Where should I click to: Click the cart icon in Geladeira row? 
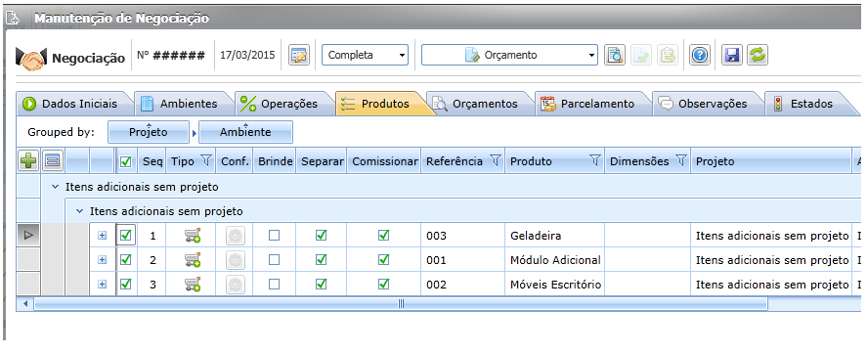click(x=193, y=236)
